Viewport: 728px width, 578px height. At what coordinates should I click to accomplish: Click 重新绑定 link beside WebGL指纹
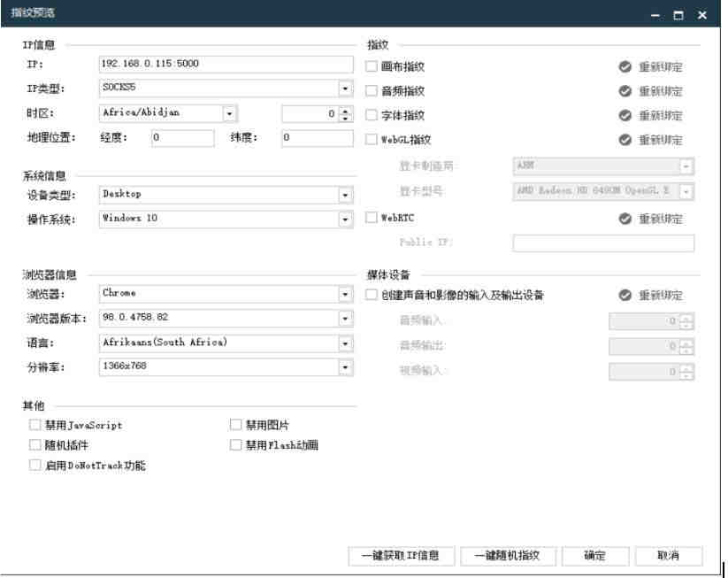[660, 139]
